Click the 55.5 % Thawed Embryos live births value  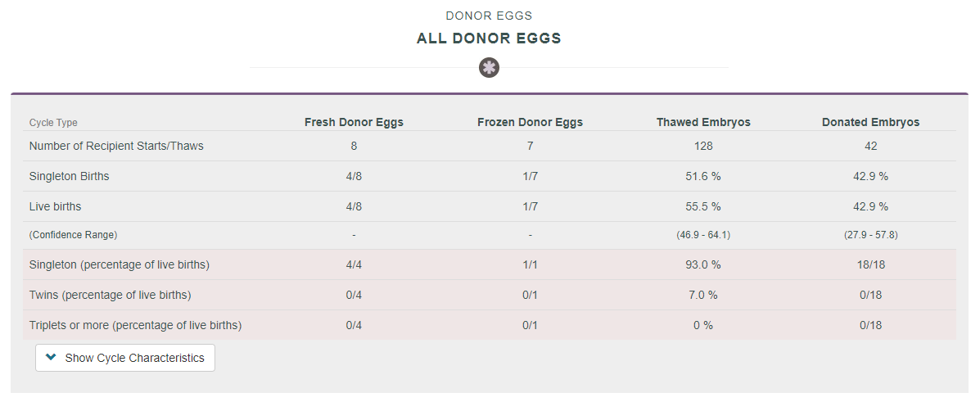[x=703, y=206]
